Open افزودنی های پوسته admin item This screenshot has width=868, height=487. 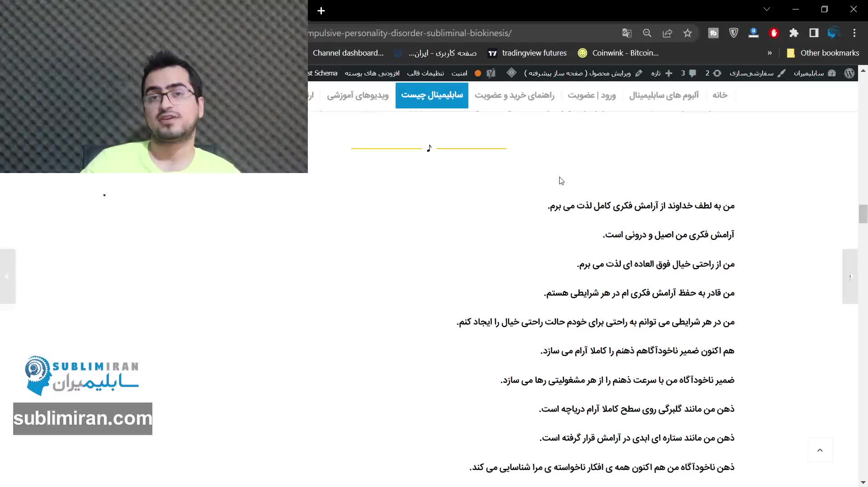(372, 73)
